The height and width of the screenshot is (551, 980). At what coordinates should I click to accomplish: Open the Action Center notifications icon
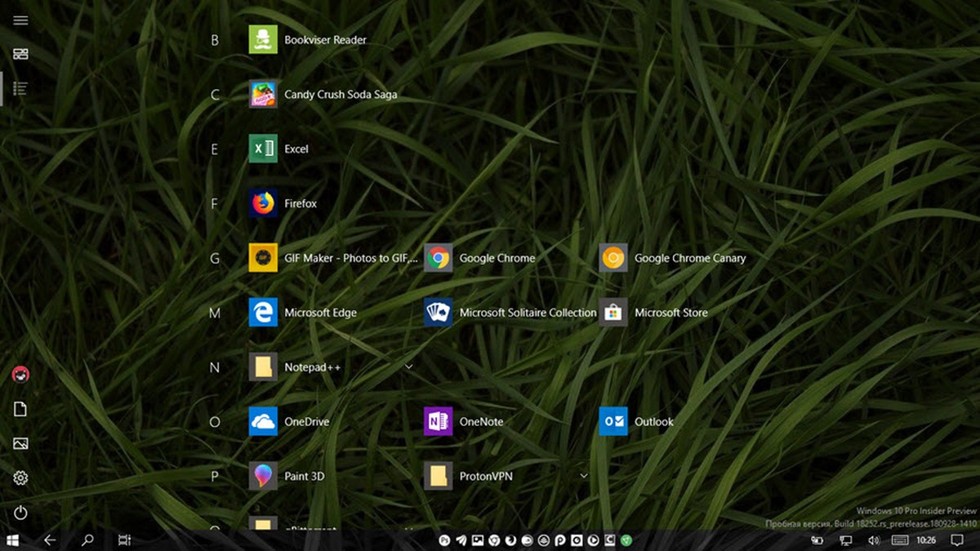pos(957,540)
